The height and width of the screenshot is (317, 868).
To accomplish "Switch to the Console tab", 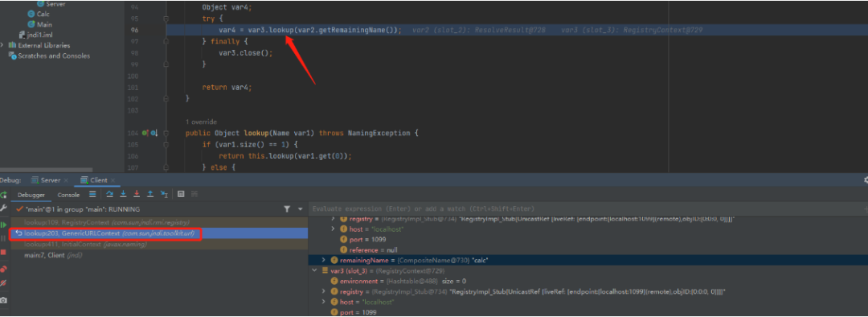I will pos(68,195).
